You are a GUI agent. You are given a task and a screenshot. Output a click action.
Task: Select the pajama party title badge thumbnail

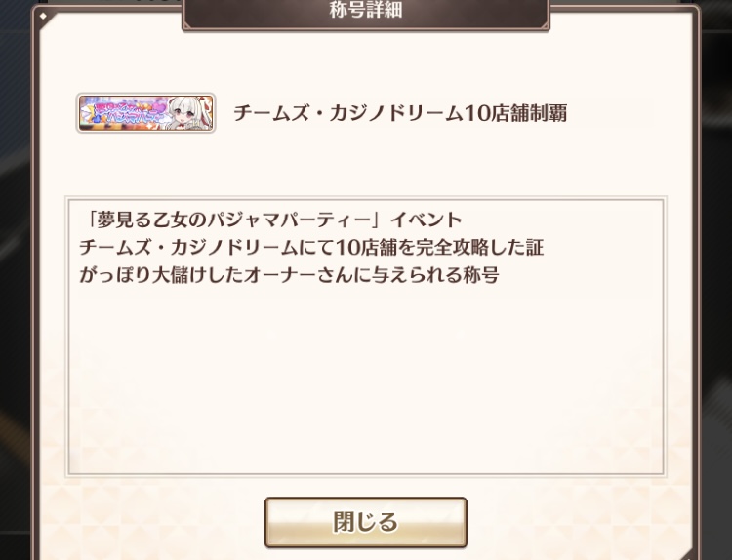click(x=145, y=113)
